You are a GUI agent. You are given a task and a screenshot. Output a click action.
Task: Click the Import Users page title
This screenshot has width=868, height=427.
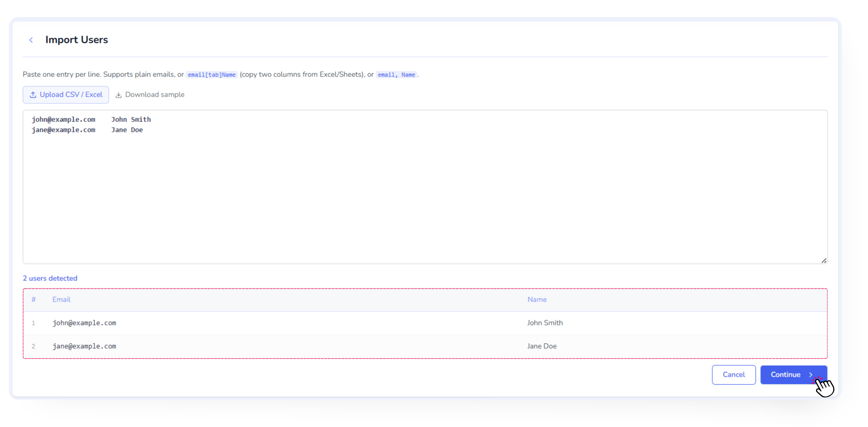76,40
